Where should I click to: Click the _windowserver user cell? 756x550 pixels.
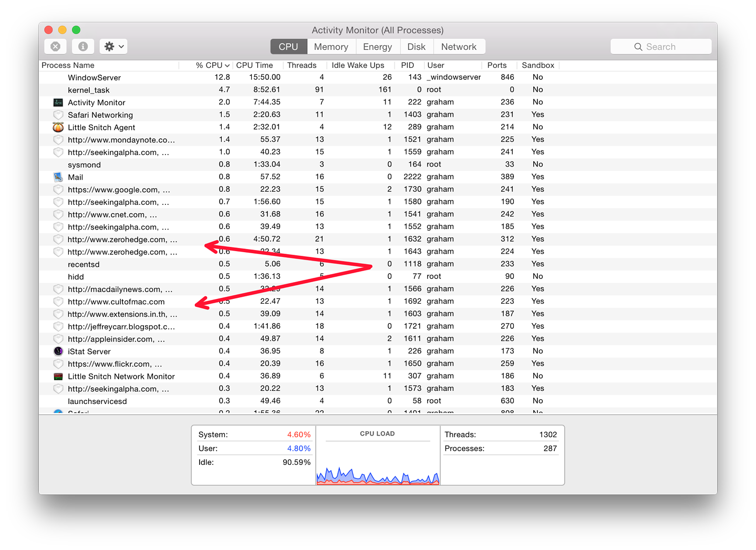(453, 77)
